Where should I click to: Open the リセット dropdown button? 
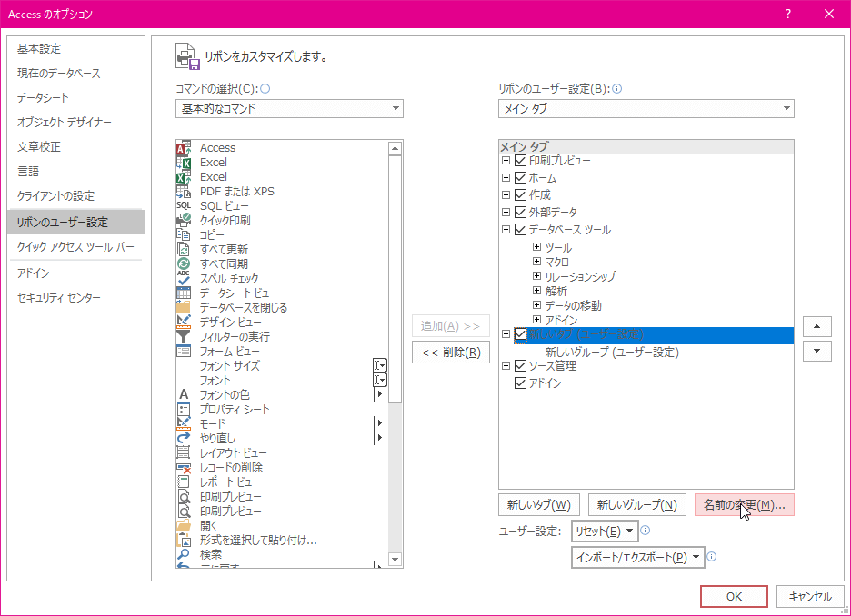[605, 532]
